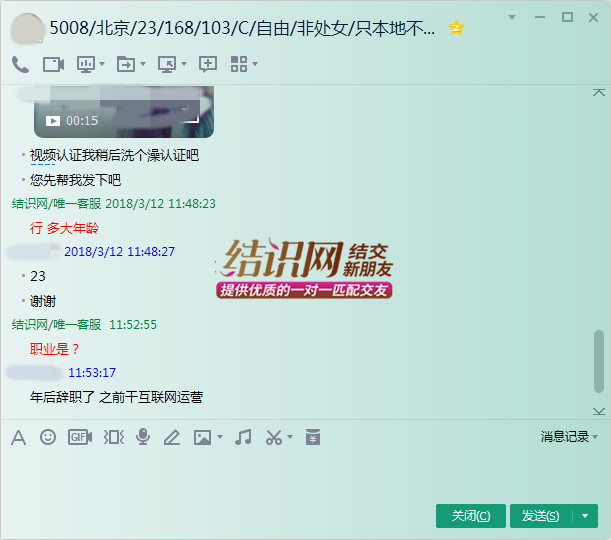611x540 pixels.
Task: Open the font settings A icon
Action: pyautogui.click(x=18, y=438)
